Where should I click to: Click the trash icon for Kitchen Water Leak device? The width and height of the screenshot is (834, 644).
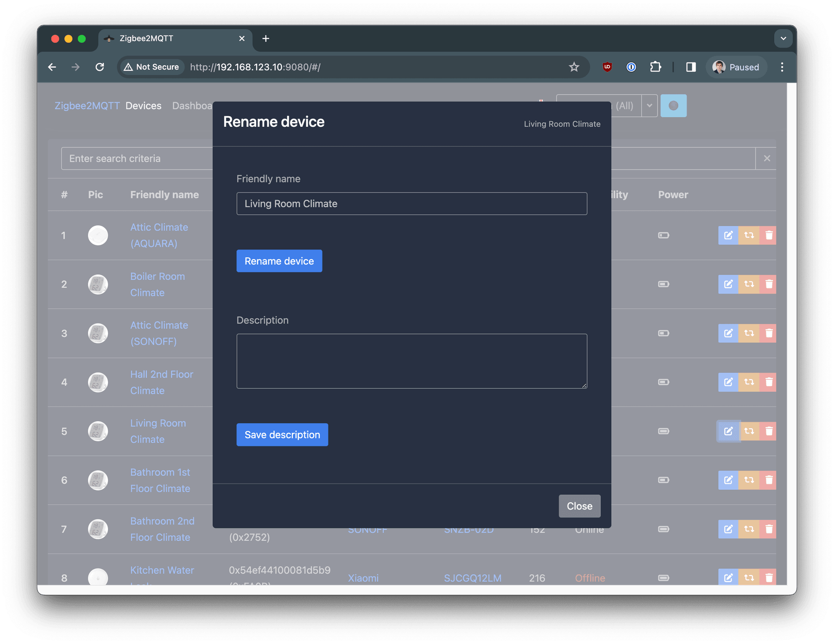point(769,577)
